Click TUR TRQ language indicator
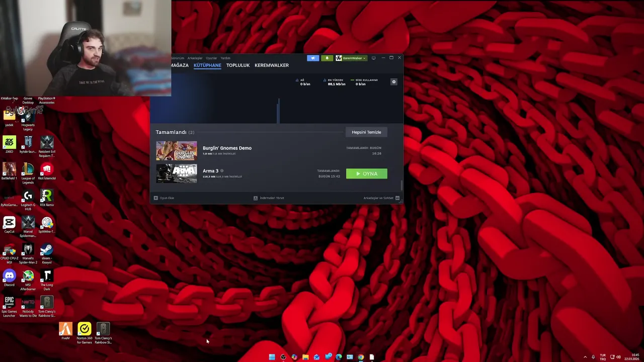Viewport: 644px width, 362px height. click(603, 357)
